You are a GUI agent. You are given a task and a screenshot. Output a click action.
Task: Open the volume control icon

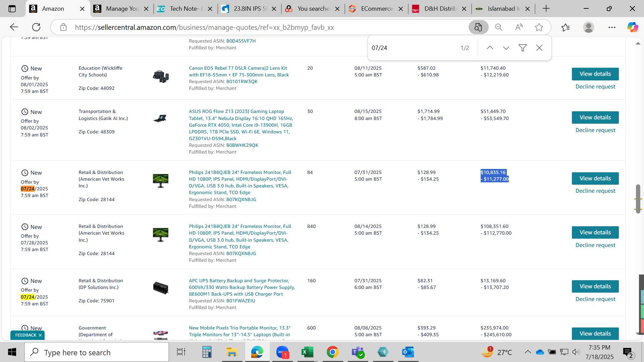576,352
